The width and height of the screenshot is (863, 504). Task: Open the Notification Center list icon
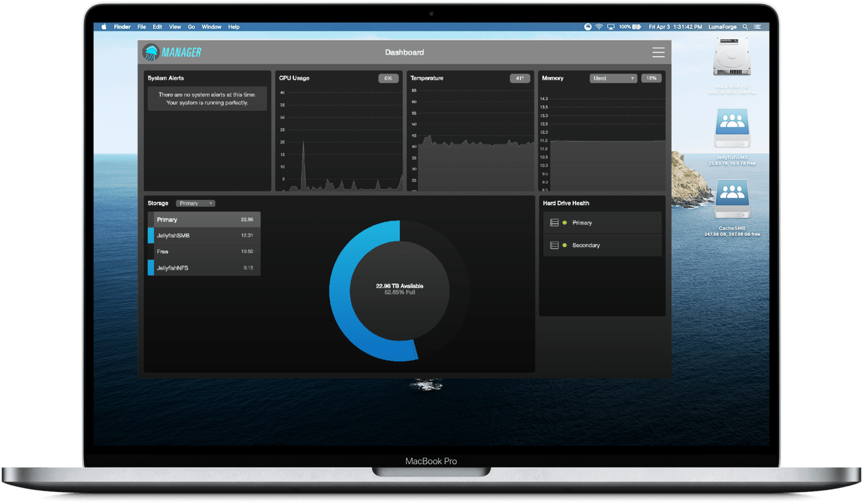tap(758, 27)
